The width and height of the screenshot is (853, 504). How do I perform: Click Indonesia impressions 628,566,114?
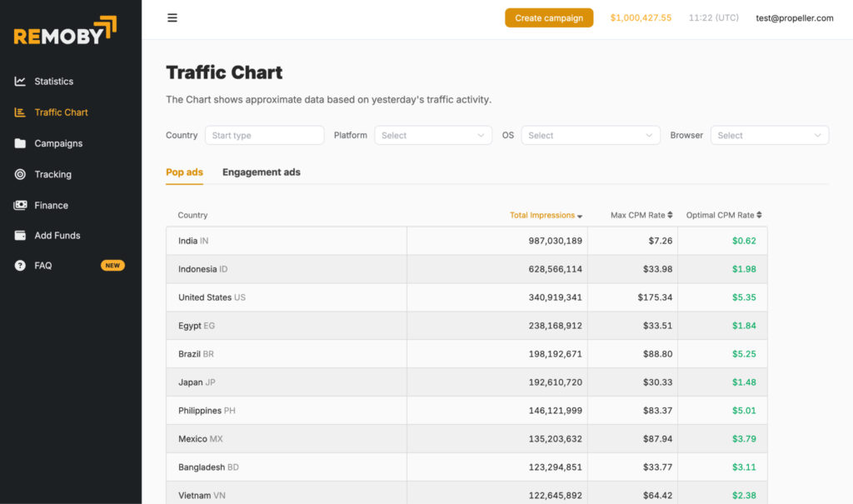click(555, 269)
